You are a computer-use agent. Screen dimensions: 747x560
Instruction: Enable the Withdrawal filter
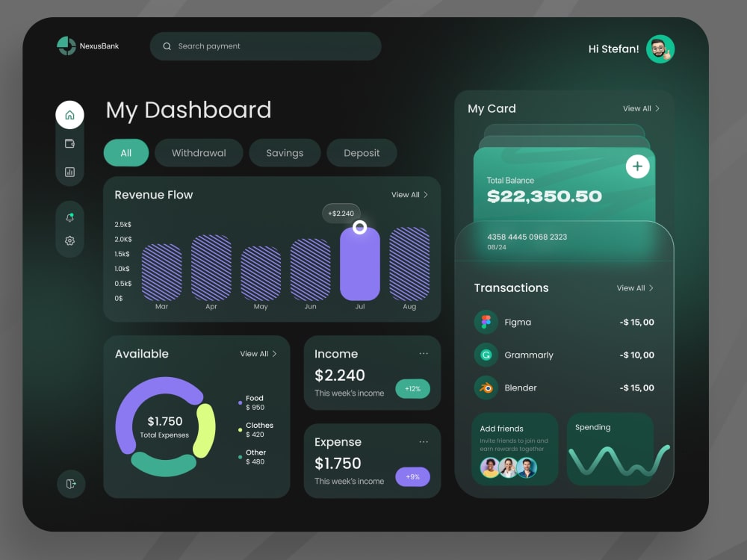199,152
